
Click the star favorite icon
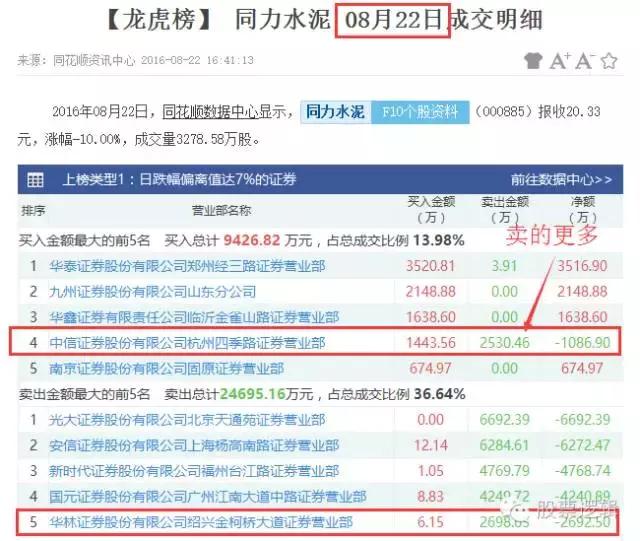click(609, 61)
